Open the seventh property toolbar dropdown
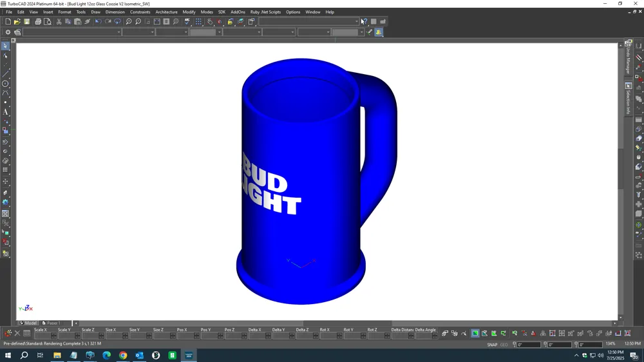 click(314, 32)
